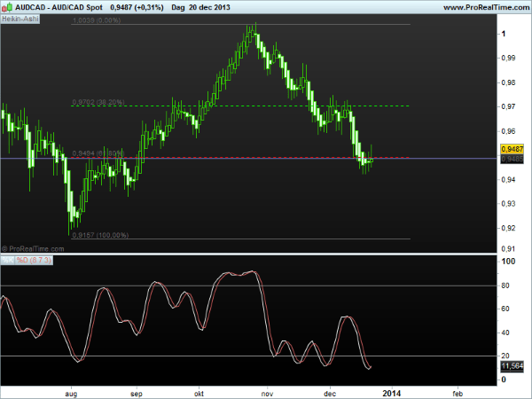Click the dec month label on time axis
This screenshot has height=399, width=532.
[330, 394]
